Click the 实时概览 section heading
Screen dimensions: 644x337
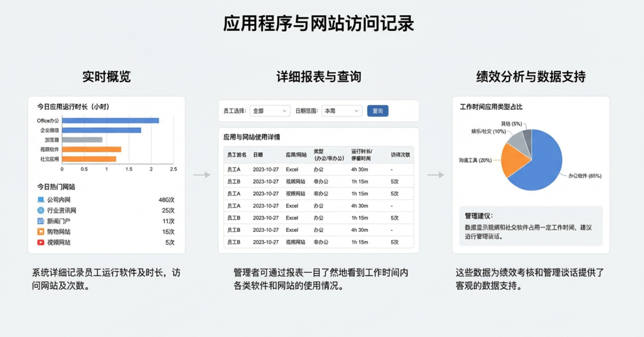pyautogui.click(x=106, y=76)
